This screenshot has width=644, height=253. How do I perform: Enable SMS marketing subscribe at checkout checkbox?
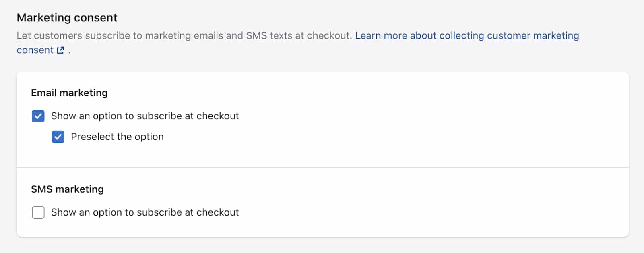pos(38,212)
